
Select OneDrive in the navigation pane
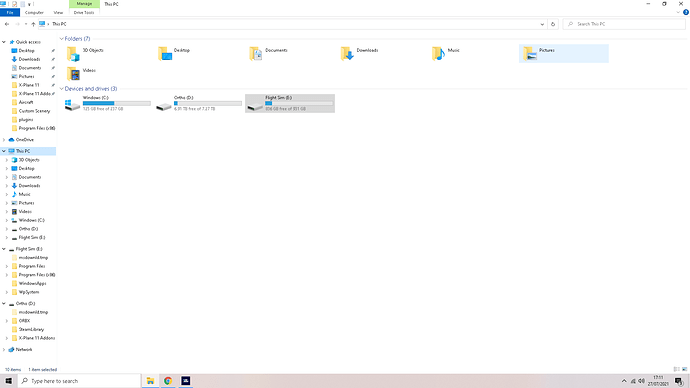(25, 140)
